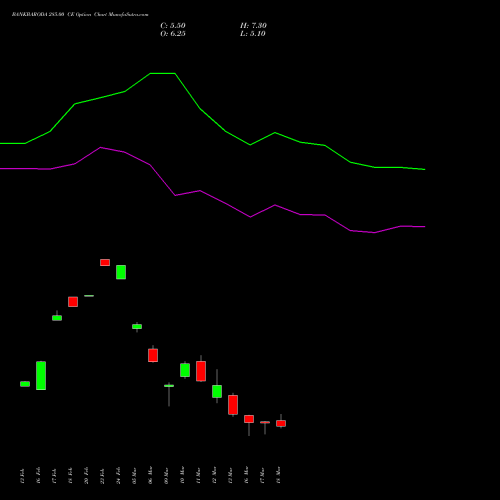This screenshot has width=500, height=500.
Task: Select the 06 Mar date label
Action: point(150,475)
